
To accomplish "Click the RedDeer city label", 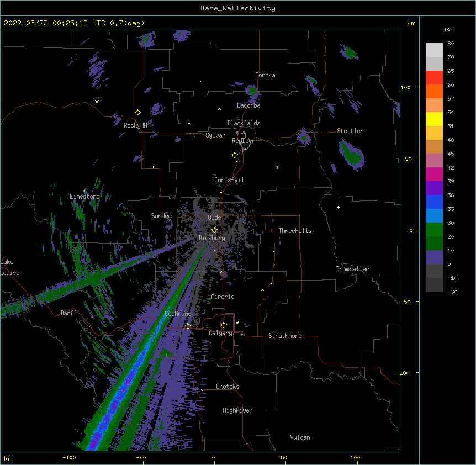I will (x=243, y=141).
